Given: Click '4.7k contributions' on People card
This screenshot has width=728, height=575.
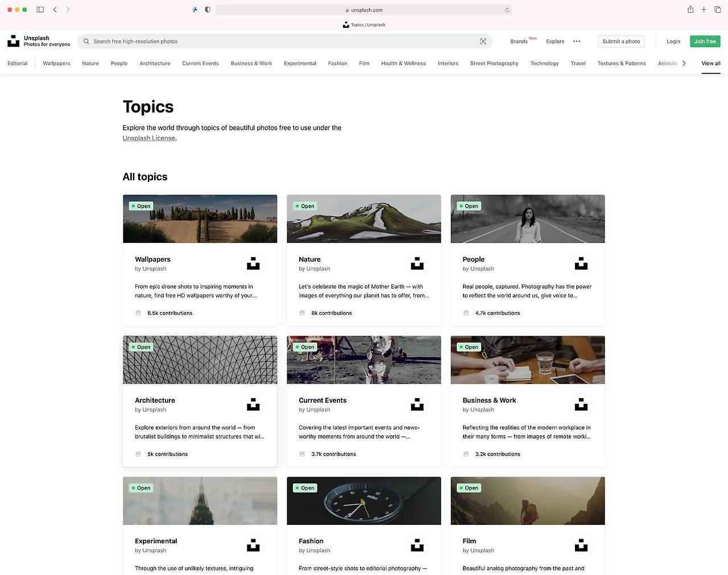Looking at the screenshot, I should click(x=498, y=313).
